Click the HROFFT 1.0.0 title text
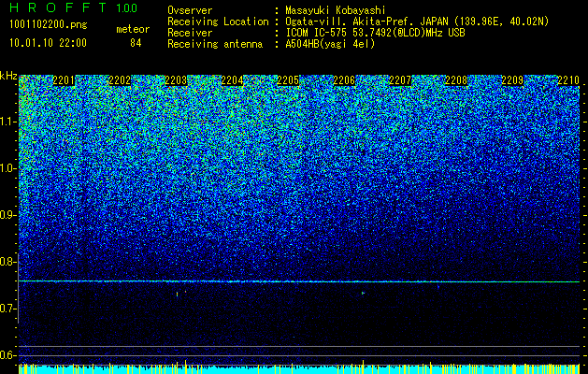This screenshot has height=374, width=588. 74,8
